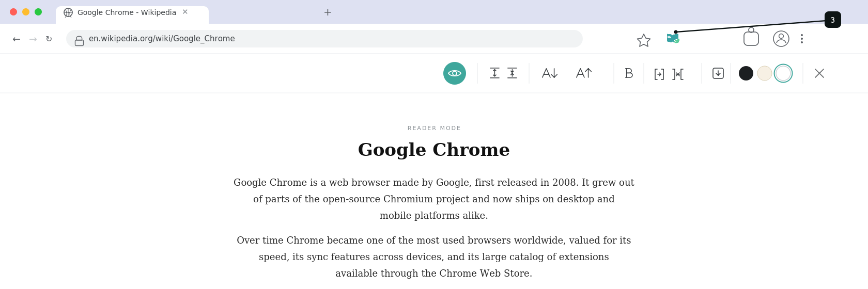Click the teal reader extension icon
Image resolution: width=868 pixels, height=289 pixels.
pyautogui.click(x=673, y=38)
